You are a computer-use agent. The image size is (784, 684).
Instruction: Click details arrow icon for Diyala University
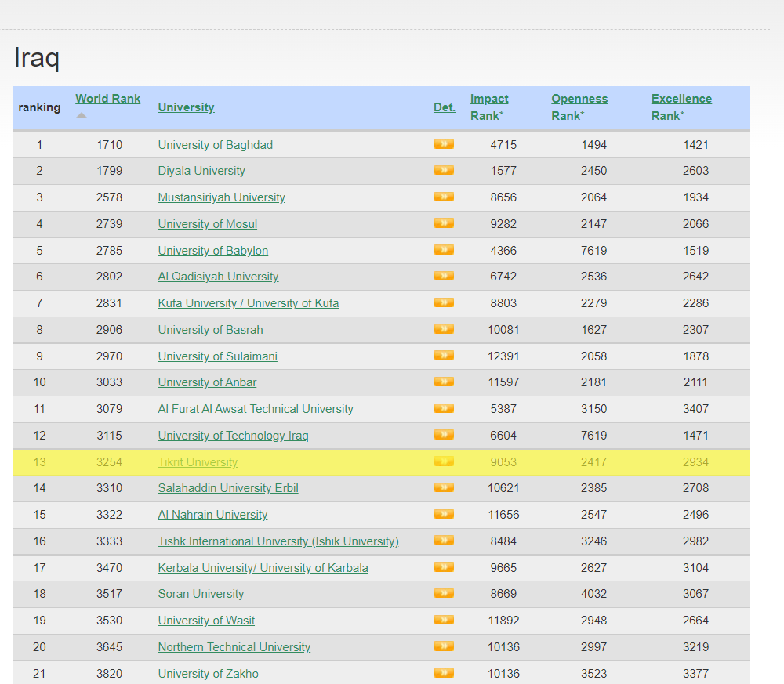pos(444,170)
